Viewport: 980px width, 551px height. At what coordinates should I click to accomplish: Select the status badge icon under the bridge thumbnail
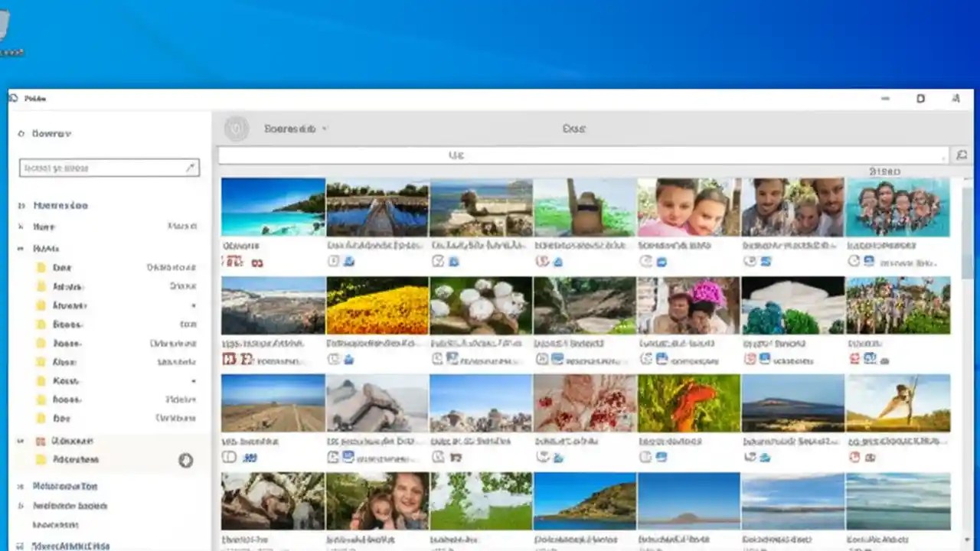[x=334, y=261]
